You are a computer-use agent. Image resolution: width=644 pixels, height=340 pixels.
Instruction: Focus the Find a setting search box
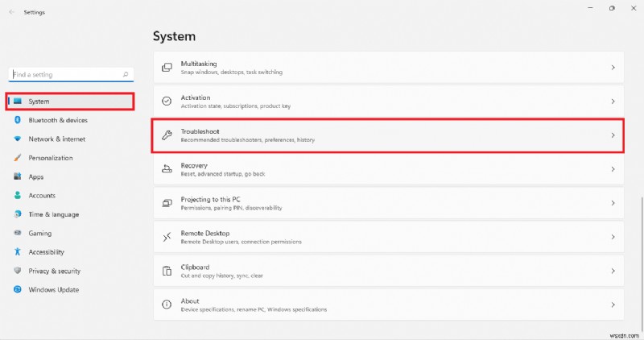pos(64,74)
